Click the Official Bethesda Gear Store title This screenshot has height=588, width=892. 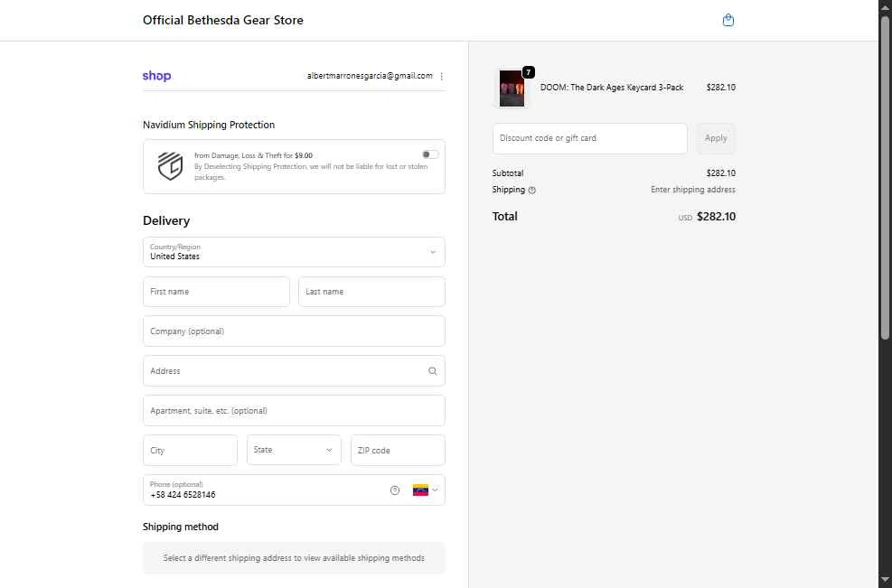223,20
